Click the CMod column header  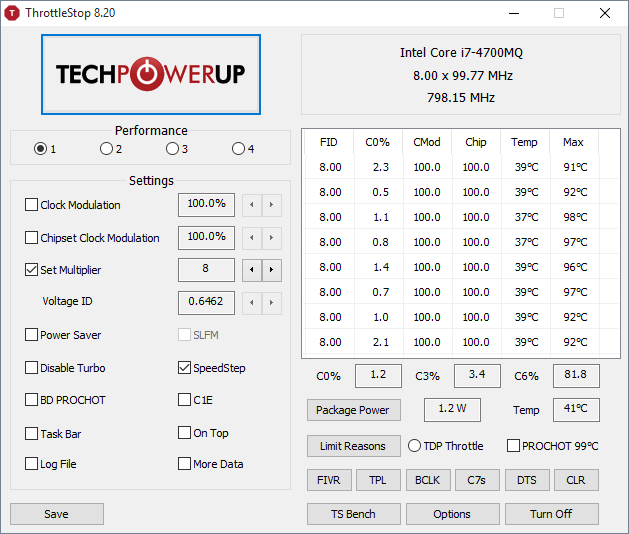(427, 142)
